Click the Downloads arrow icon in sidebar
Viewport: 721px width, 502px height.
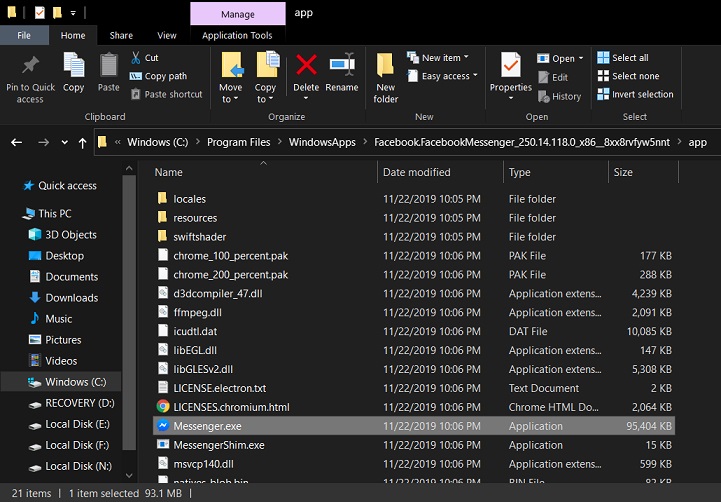pyautogui.click(x=35, y=297)
